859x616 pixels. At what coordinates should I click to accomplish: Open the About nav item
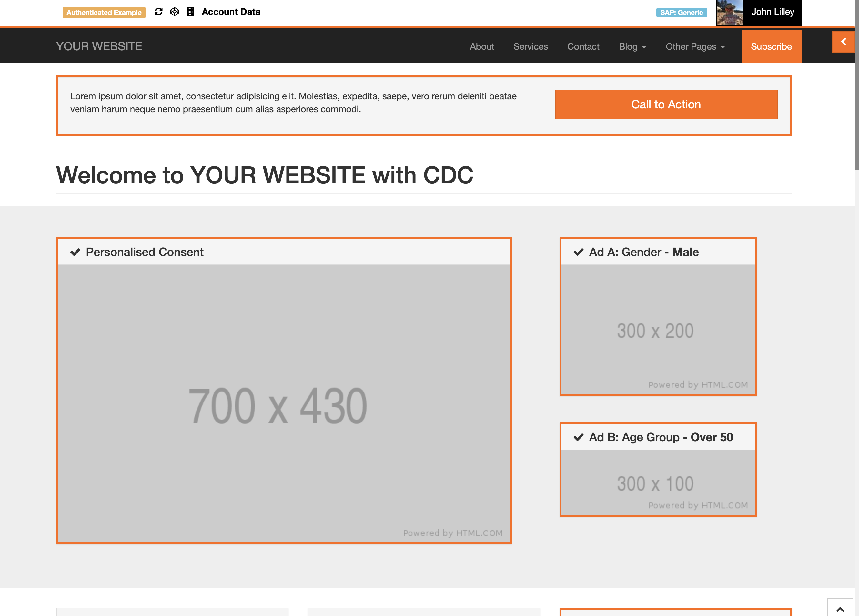(x=482, y=46)
